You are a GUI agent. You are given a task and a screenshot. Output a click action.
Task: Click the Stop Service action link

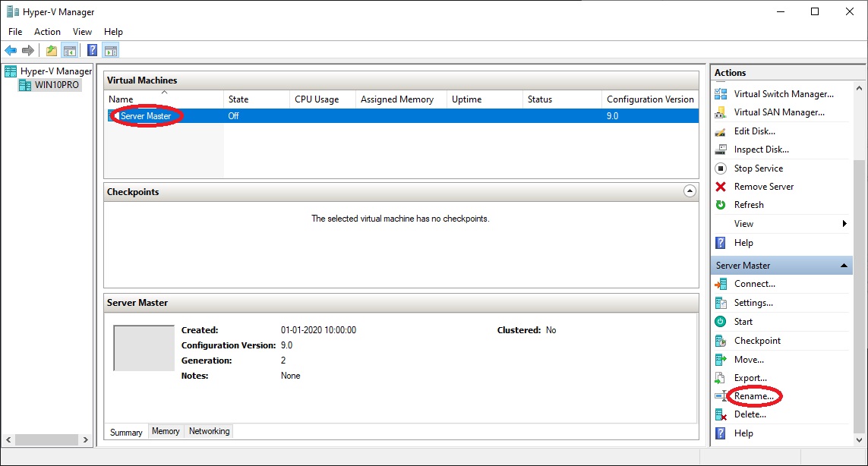(759, 168)
